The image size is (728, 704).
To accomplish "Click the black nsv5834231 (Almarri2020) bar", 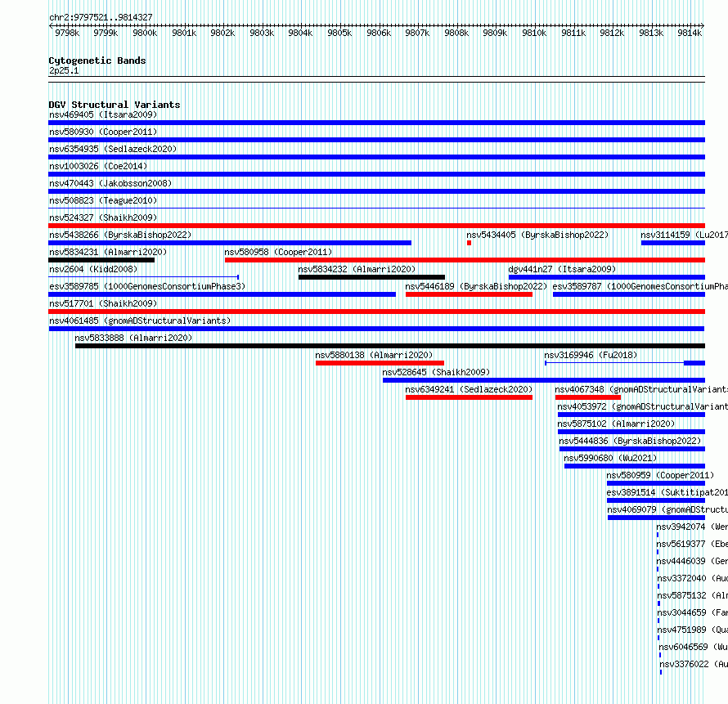I will tap(101, 260).
